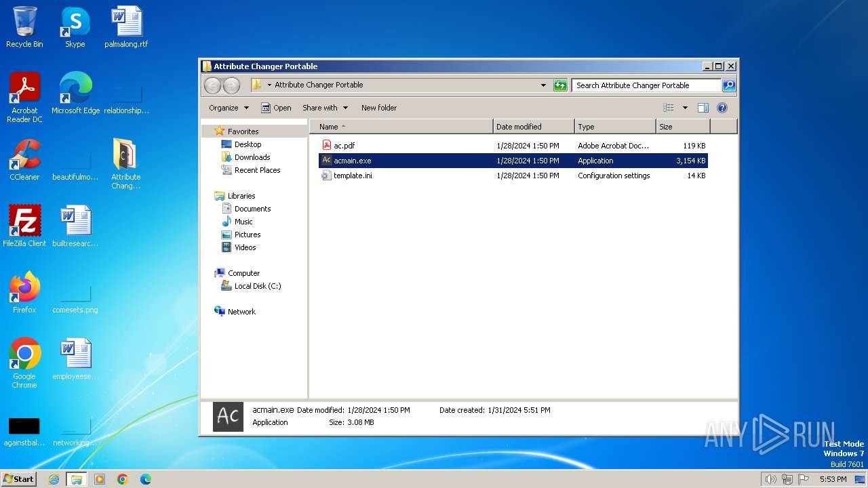Open Action Center flag tray icon
This screenshot has height=488, width=868.
point(804,479)
